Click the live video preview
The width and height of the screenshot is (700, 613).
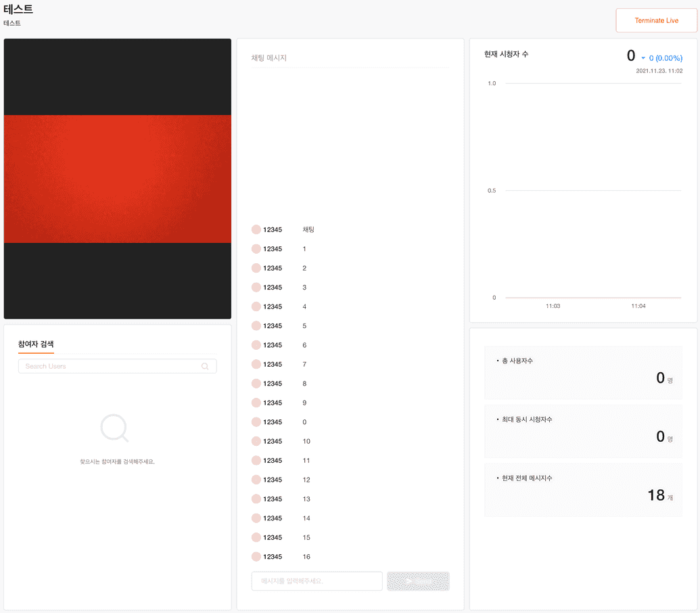(118, 179)
